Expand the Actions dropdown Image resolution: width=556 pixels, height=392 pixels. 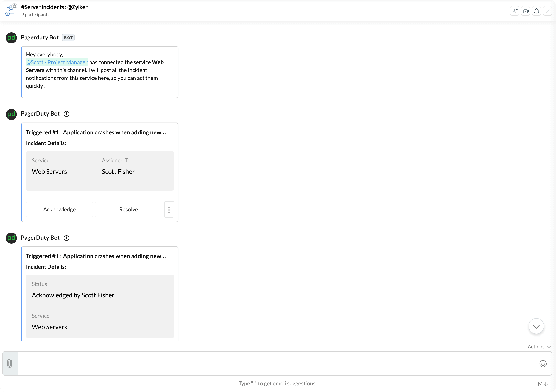click(539, 347)
